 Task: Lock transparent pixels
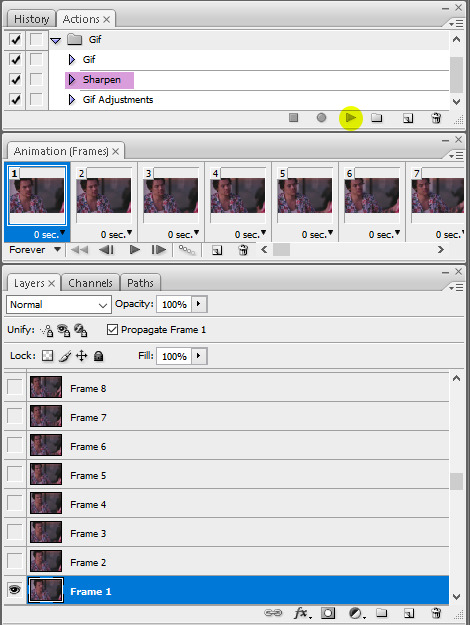(47, 356)
